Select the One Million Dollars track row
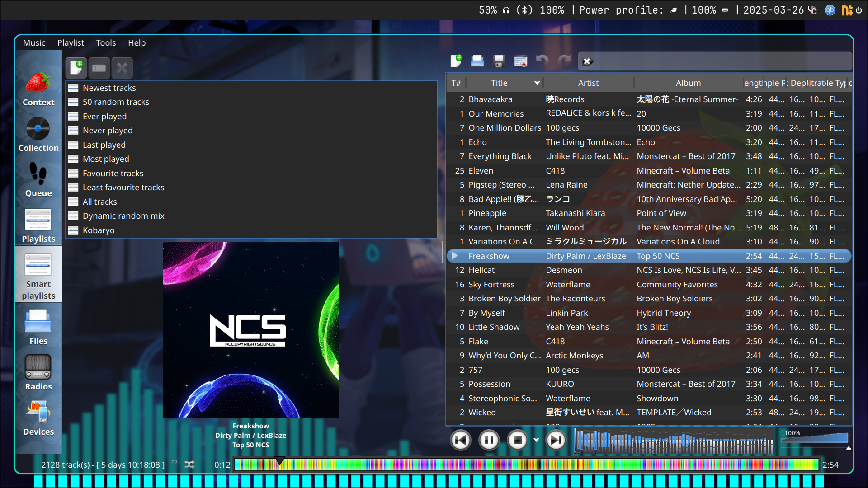Screen dimensions: 868x488 649,128
